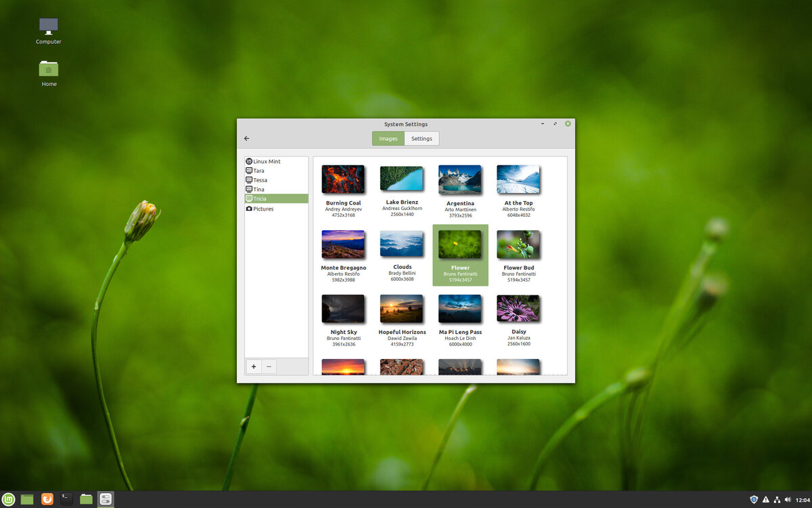Viewport: 812px width, 508px height.
Task: Maximize the System Settings window
Action: (x=556, y=123)
